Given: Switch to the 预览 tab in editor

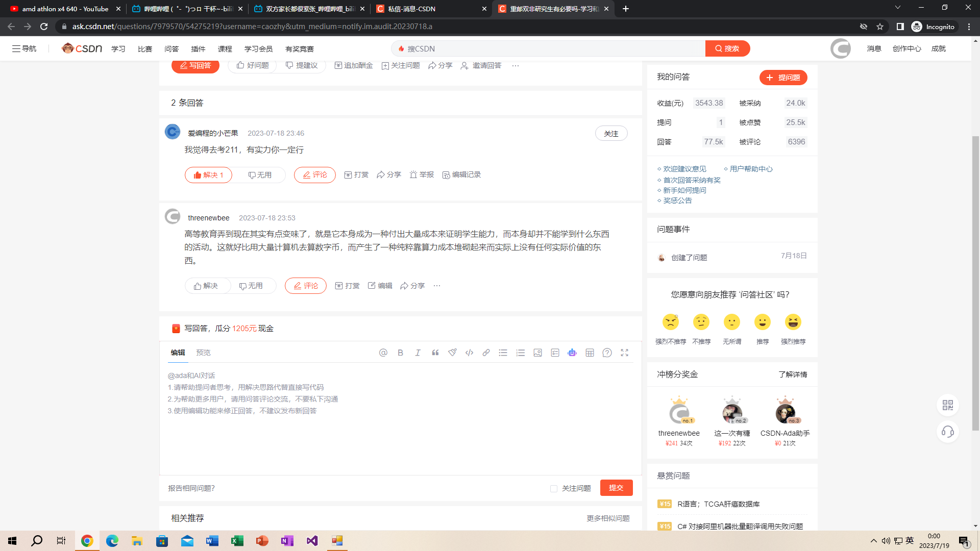Looking at the screenshot, I should tap(203, 353).
